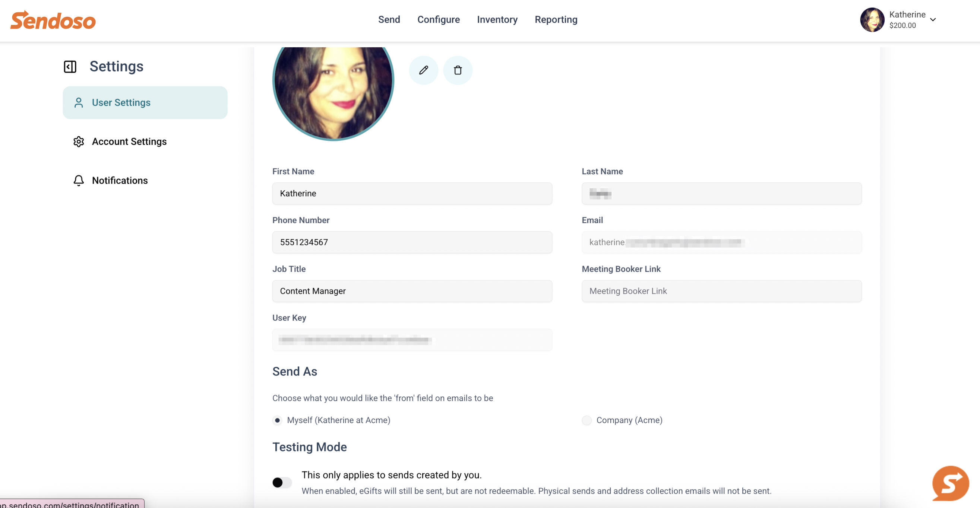
Task: Select Myself (Katherine at Acme) radio option
Action: [277, 420]
